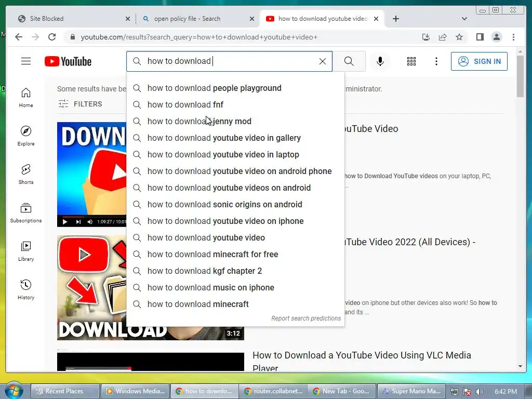Open FILTERS for search results

(x=80, y=104)
